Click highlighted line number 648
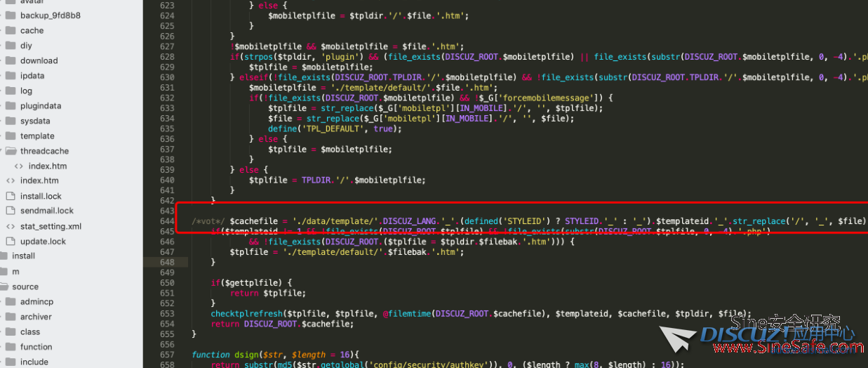This screenshot has height=368, width=868. (167, 262)
